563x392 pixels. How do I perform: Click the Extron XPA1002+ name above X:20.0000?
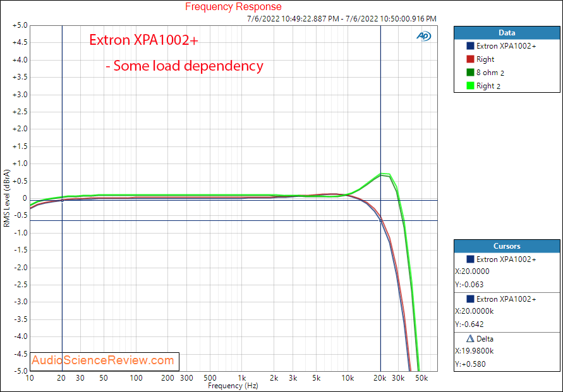point(506,259)
